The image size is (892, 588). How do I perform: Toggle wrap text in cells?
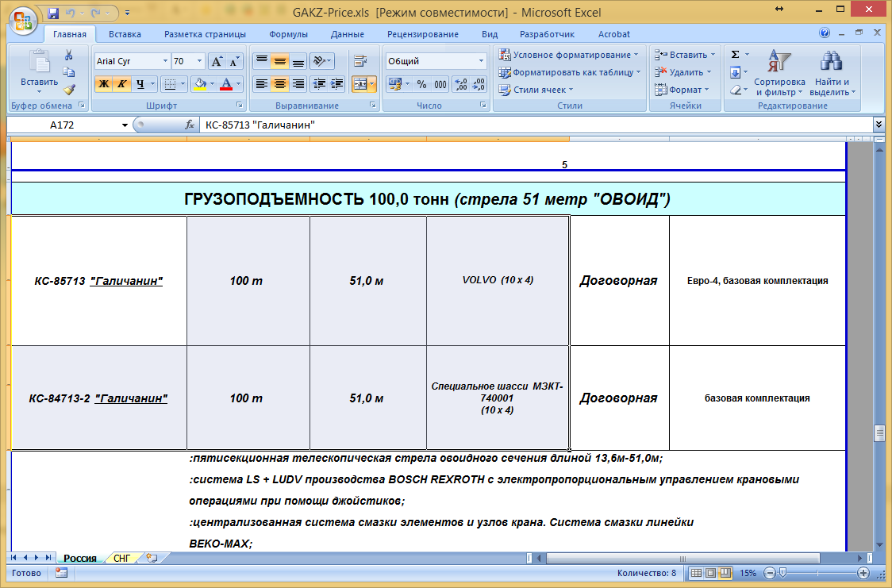pyautogui.click(x=359, y=61)
